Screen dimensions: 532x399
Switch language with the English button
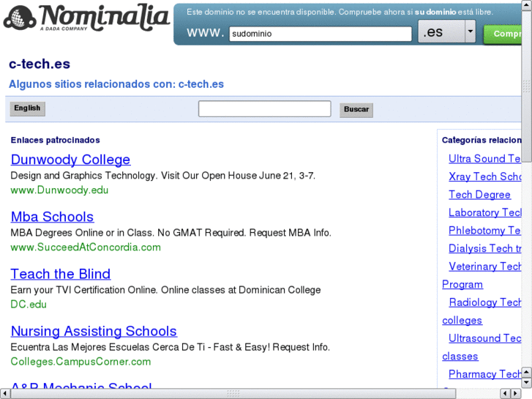pyautogui.click(x=27, y=108)
